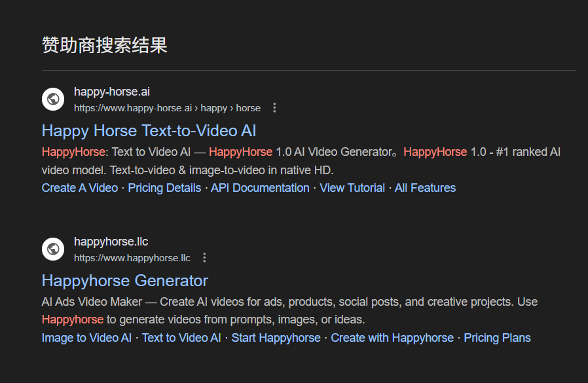The width and height of the screenshot is (588, 383).
Task: Click the 赞助商搜索结果 heading
Action: coord(105,45)
